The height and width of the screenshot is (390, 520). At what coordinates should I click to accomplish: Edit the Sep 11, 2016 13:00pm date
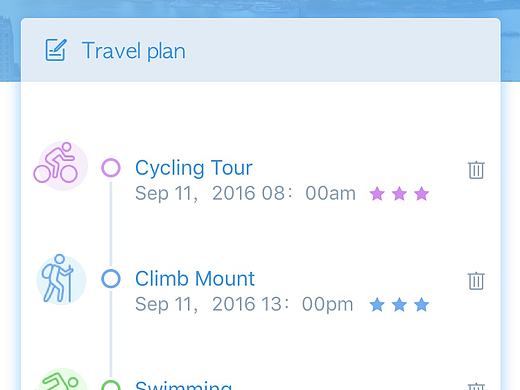[244, 304]
